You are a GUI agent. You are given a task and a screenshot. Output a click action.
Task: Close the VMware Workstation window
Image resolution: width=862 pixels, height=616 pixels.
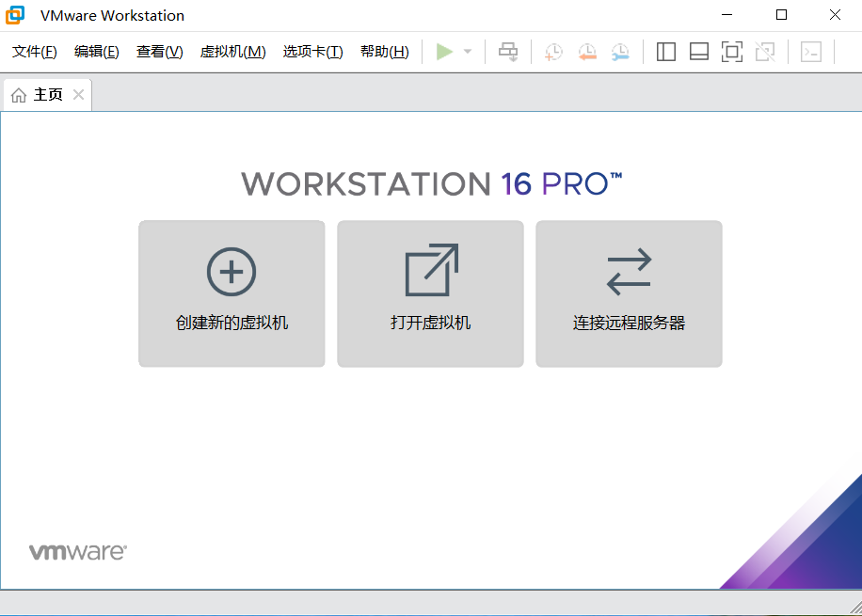click(835, 15)
